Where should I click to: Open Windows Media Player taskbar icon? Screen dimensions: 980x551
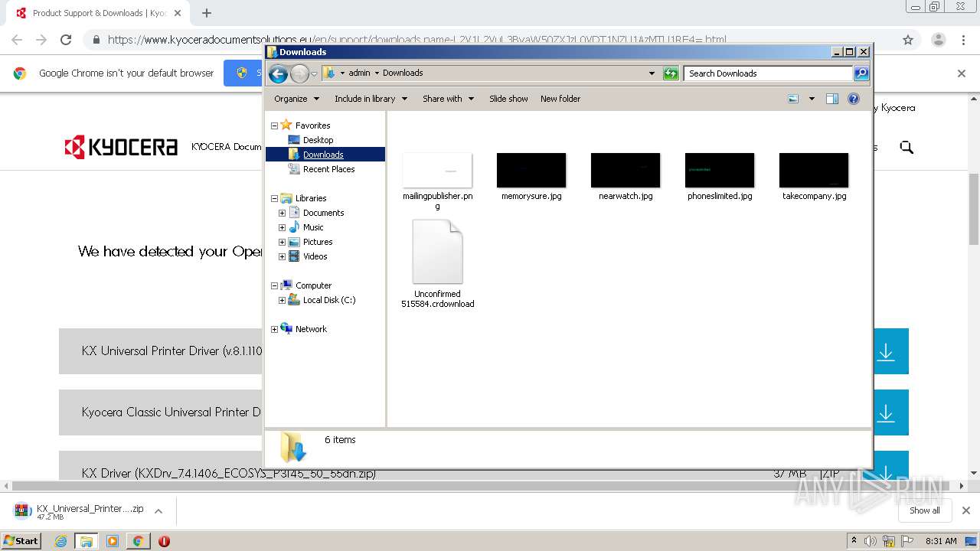pyautogui.click(x=113, y=541)
